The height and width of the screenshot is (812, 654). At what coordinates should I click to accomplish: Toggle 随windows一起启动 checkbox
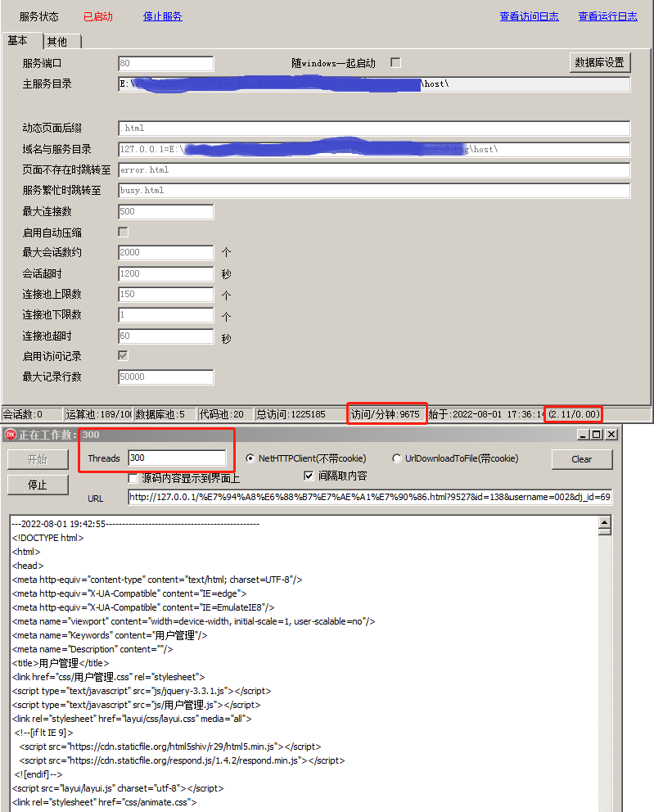click(x=395, y=63)
